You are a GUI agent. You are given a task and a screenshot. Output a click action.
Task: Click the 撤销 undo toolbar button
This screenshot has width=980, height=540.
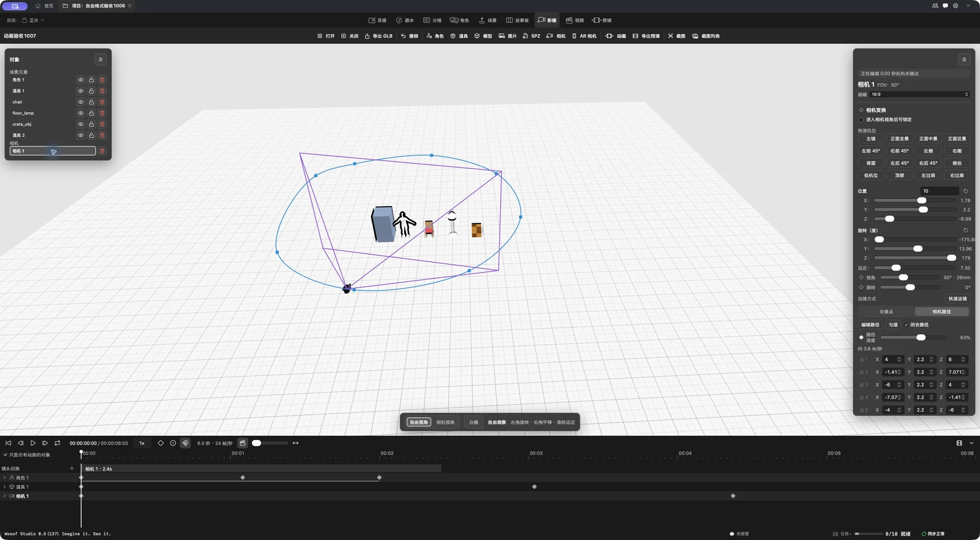pyautogui.click(x=409, y=36)
